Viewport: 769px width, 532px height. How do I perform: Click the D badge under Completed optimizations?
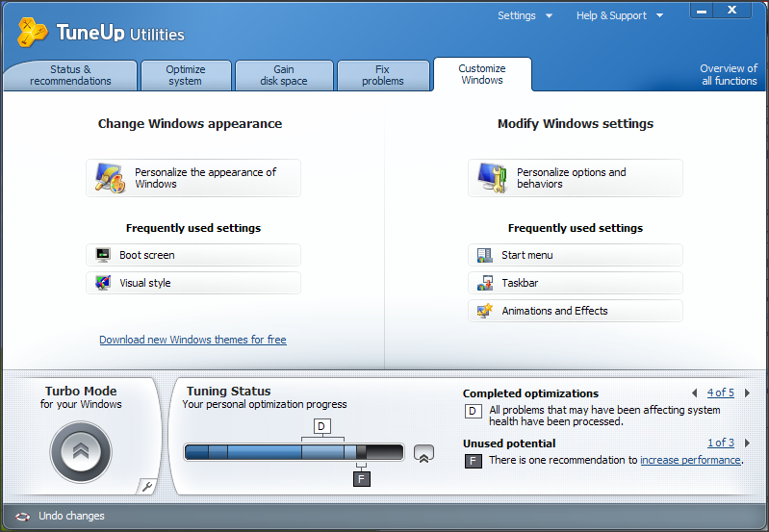(x=473, y=412)
